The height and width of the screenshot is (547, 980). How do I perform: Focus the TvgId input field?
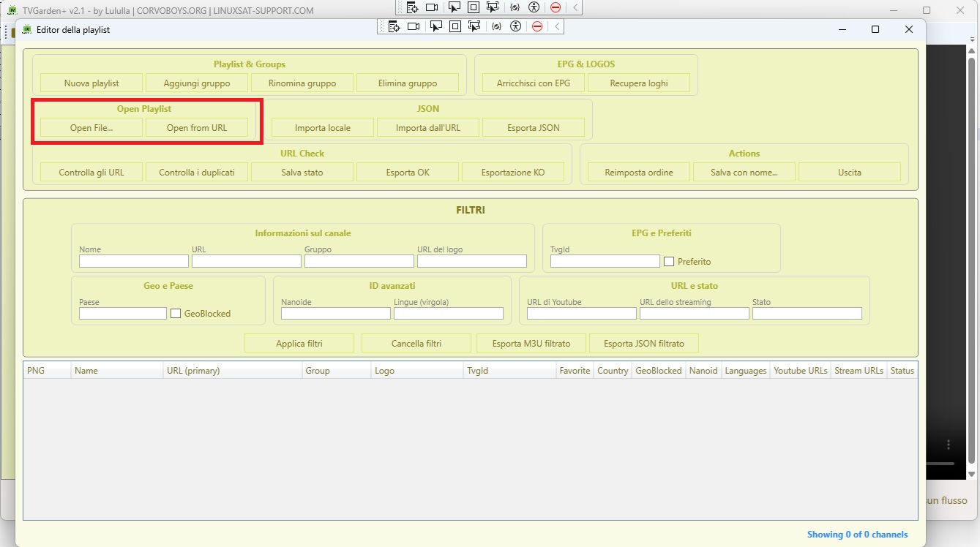[605, 261]
